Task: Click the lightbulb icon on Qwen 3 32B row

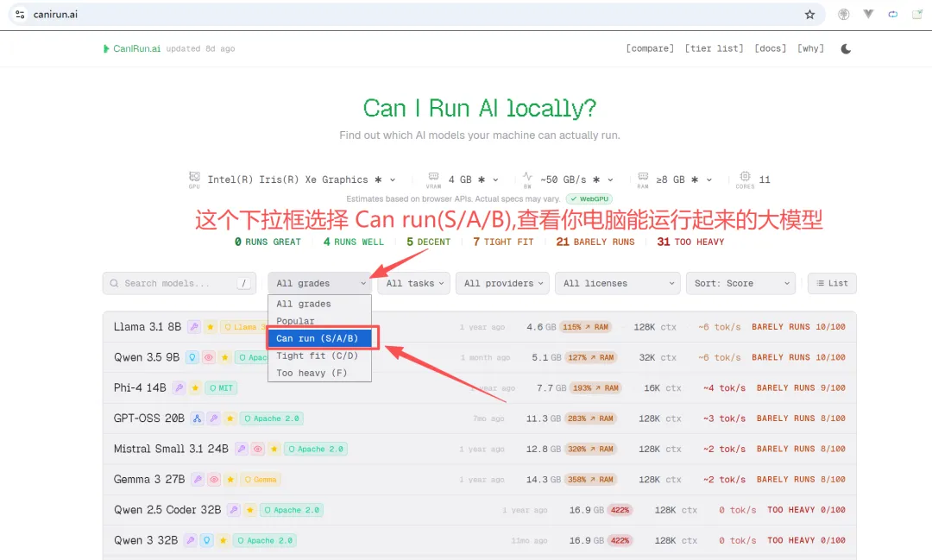Action: click(x=206, y=540)
